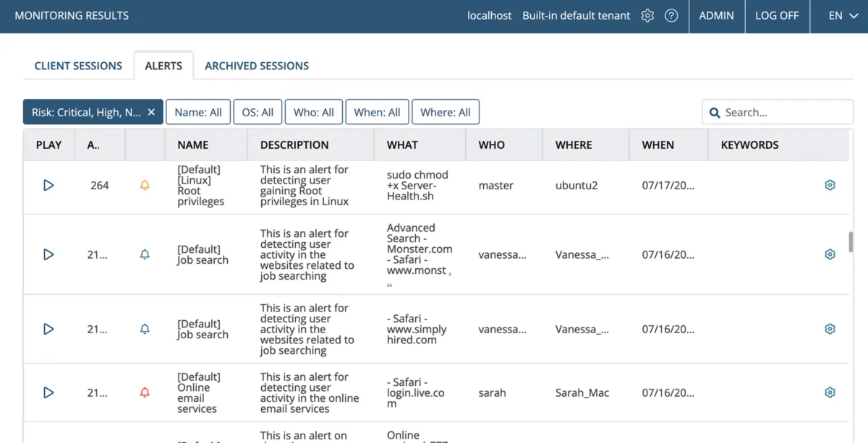868x443 pixels.
Task: Click the orange bell icon on alert 264
Action: (145, 185)
